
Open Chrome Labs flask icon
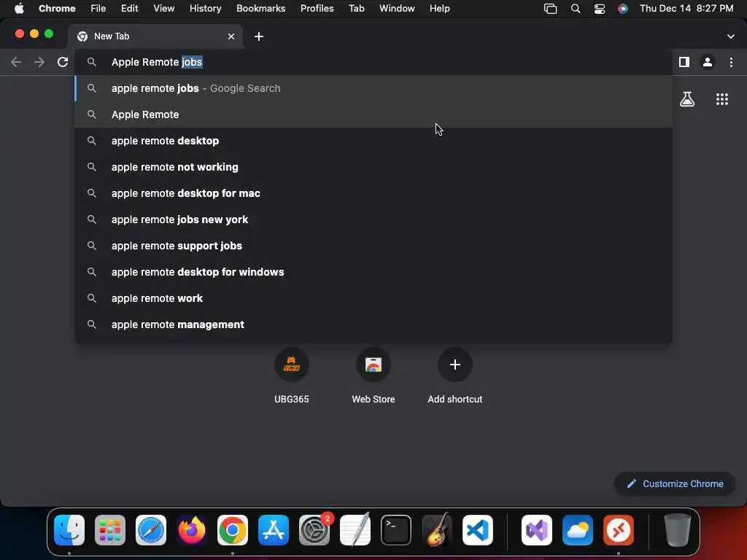[687, 99]
